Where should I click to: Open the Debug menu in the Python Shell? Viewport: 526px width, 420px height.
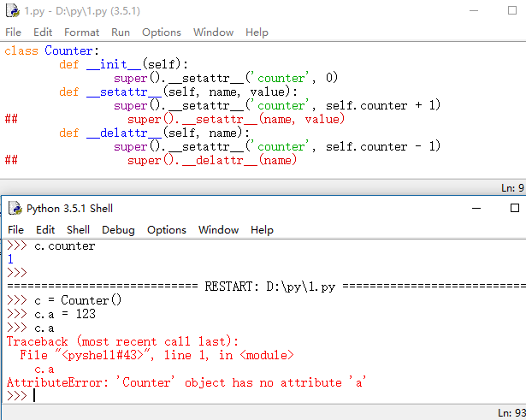118,229
